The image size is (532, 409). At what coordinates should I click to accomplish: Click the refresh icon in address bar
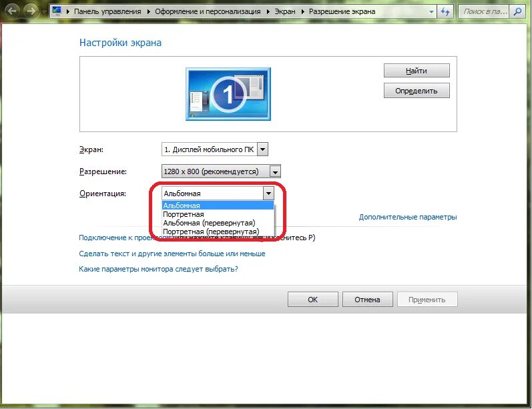(x=445, y=11)
